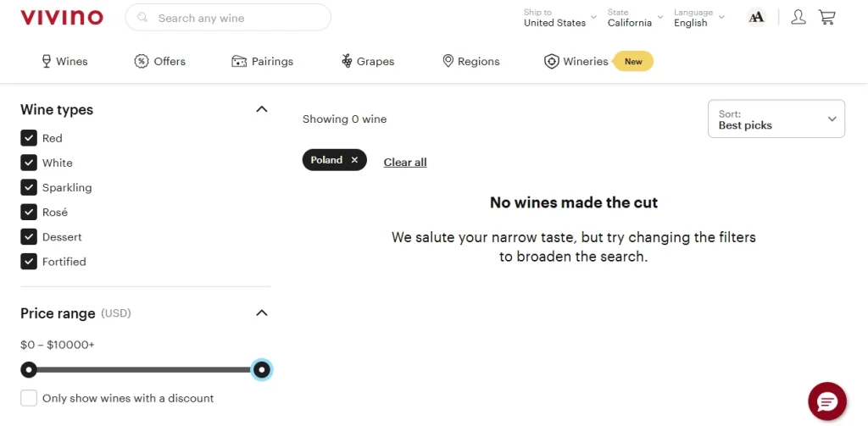
Task: Click the yellow New badge
Action: point(633,62)
